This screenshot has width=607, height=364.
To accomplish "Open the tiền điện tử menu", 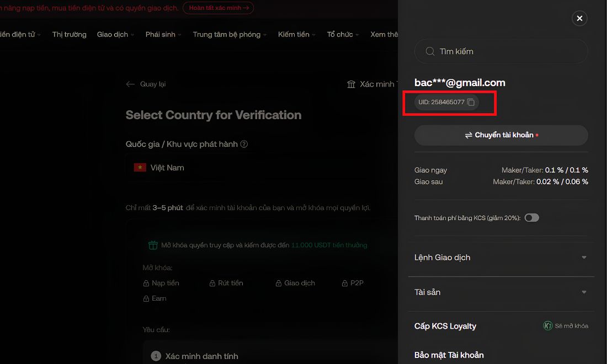I will 20,34.
